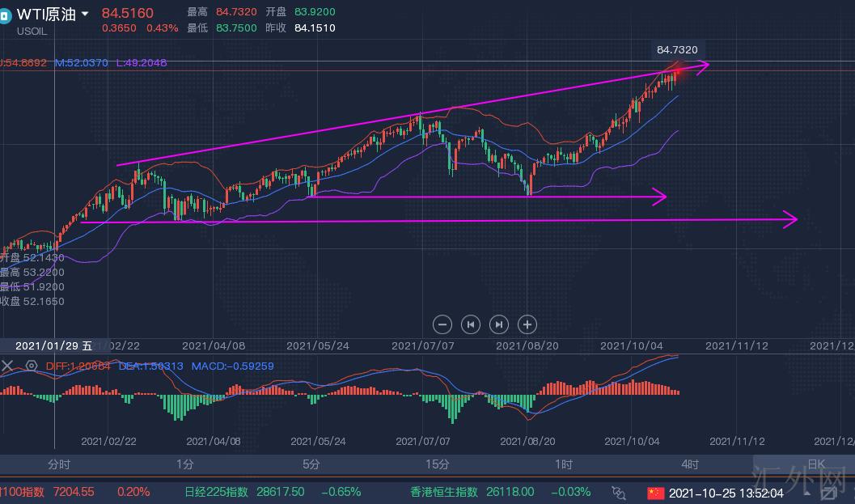
Task: Open the 香港恒生指数 ticker quote
Action: pyautogui.click(x=444, y=492)
